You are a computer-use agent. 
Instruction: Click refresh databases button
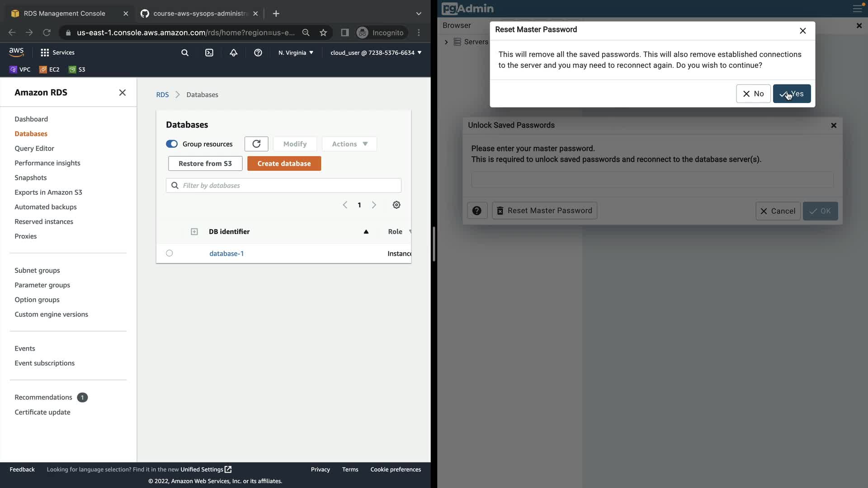(x=256, y=144)
